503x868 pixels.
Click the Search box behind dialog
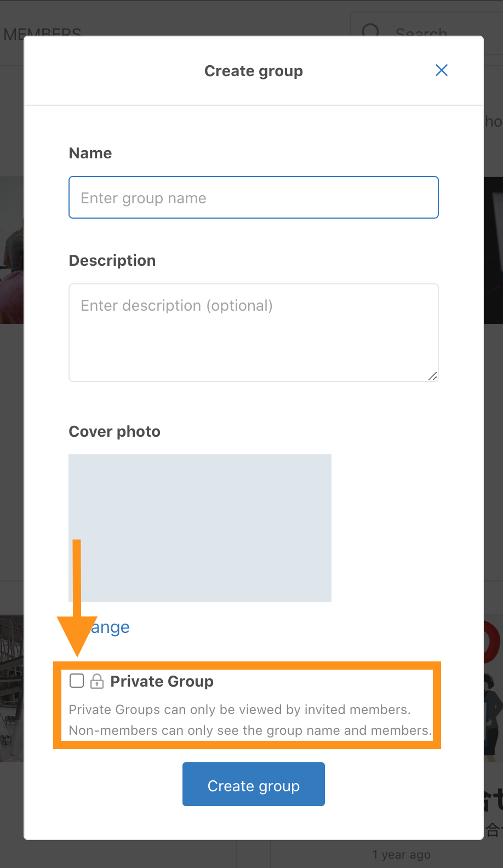[x=422, y=32]
